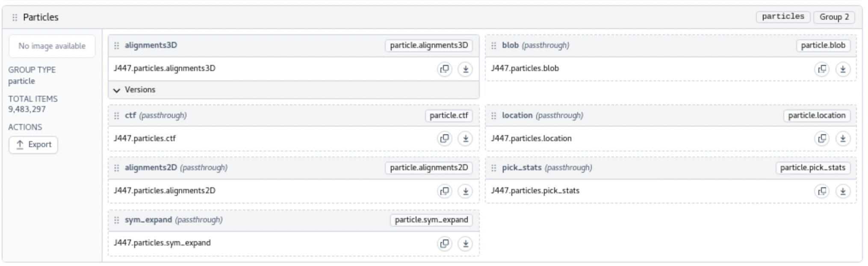The width and height of the screenshot is (868, 266).
Task: Copy J447.particles.ctf path
Action: pyautogui.click(x=445, y=139)
